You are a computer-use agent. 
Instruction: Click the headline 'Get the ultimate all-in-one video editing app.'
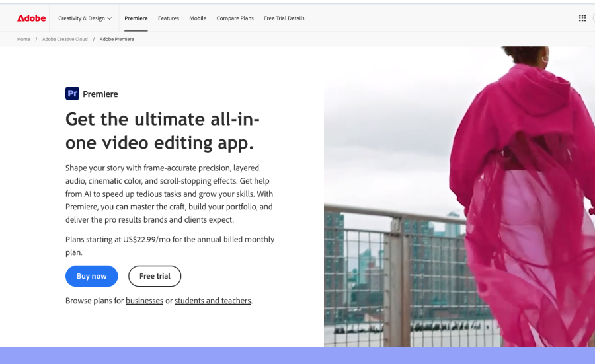point(163,131)
